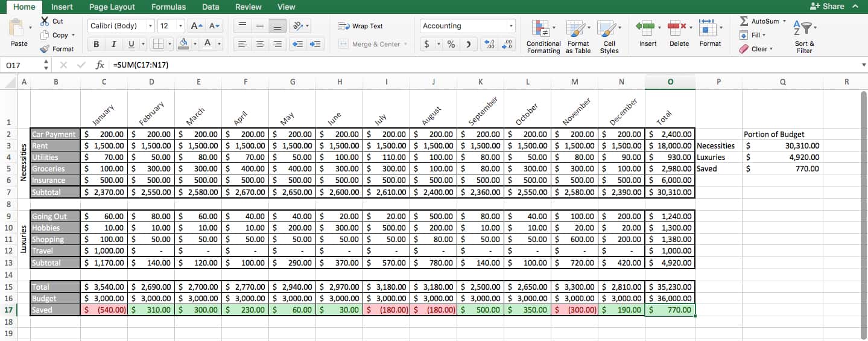Apply percent style to the cell
868x341 pixels.
coord(451,44)
